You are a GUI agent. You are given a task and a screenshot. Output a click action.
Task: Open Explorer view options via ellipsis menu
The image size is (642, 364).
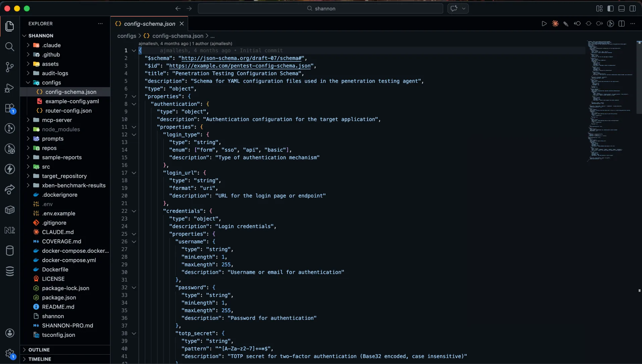(100, 23)
